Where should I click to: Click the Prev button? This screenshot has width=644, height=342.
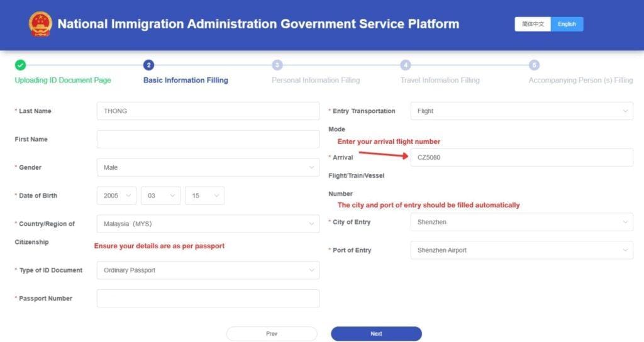coord(272,334)
